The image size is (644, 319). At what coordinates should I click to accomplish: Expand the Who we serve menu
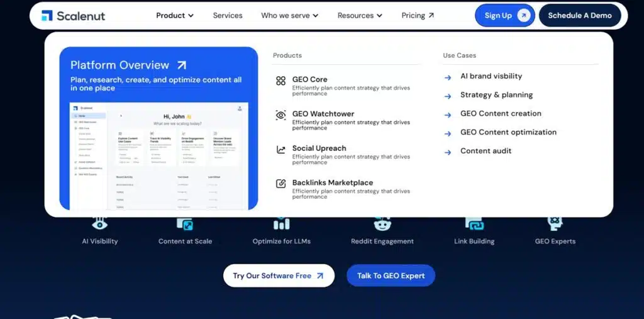pos(289,15)
